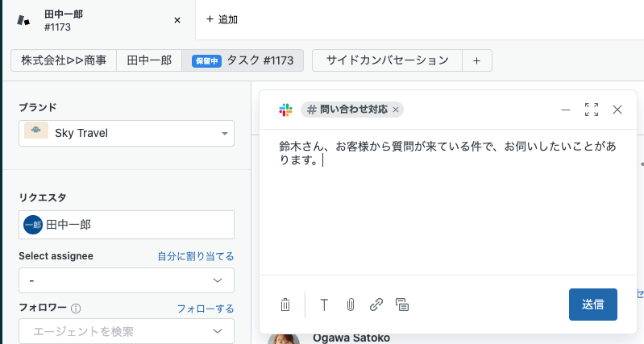Screen dimensions: 644x344
Task: Open the エージェントを検索 follower dropdown
Action: click(127, 331)
